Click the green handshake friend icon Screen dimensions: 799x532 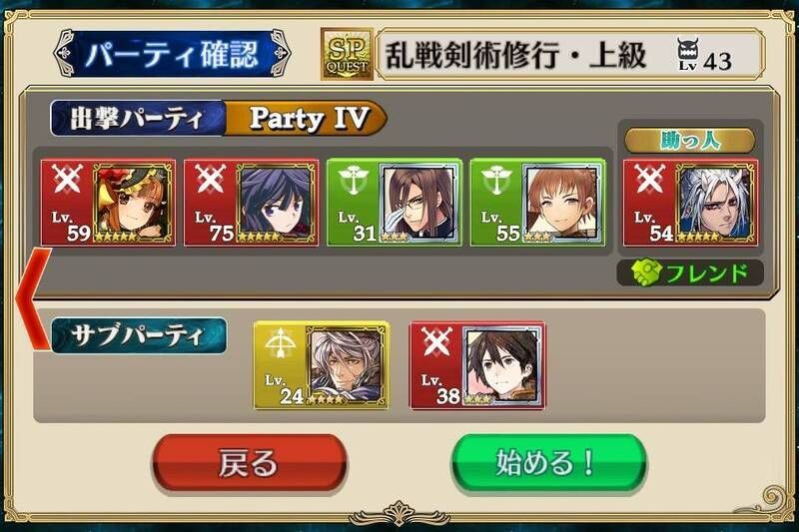tap(645, 272)
